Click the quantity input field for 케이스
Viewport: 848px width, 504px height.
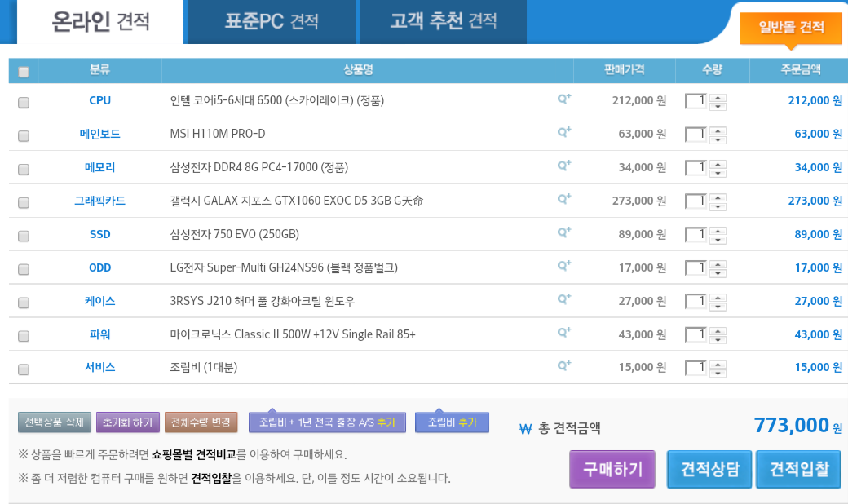click(696, 301)
